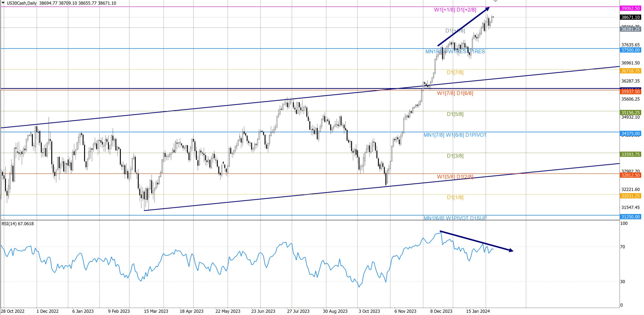Click the 15 Mar 2023 date label
Screen dimensions: 644x315
tap(156, 311)
